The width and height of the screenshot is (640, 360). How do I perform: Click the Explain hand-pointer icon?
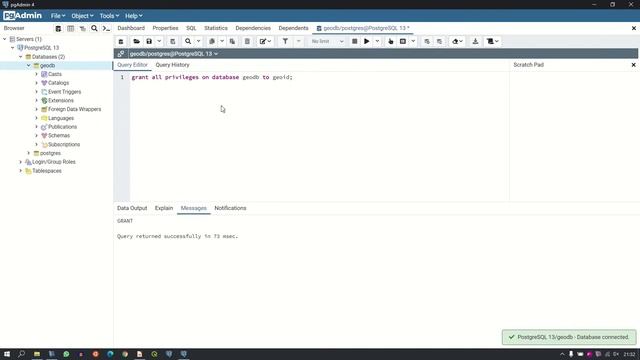(x=391, y=41)
